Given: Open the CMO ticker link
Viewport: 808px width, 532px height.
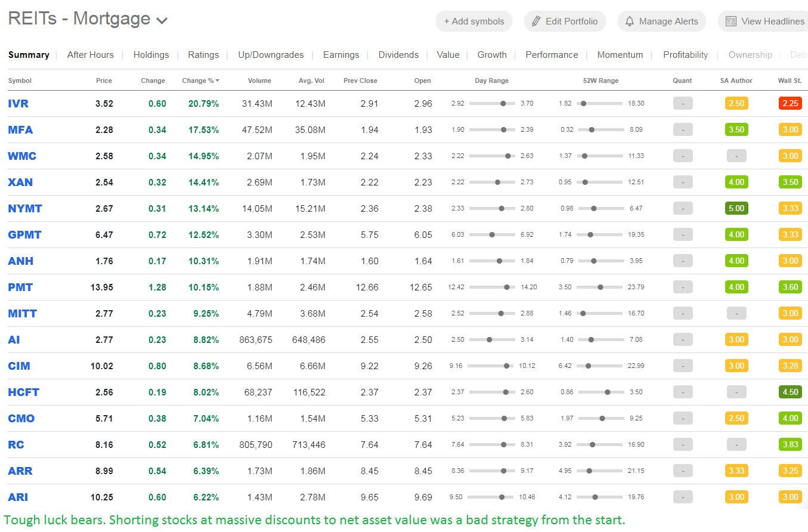Looking at the screenshot, I should 21,419.
